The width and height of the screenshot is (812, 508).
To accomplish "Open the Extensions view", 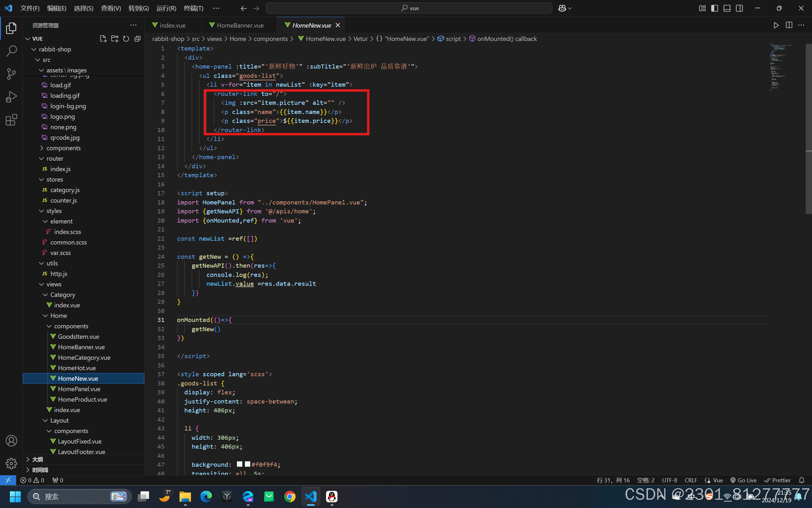I will (11, 120).
